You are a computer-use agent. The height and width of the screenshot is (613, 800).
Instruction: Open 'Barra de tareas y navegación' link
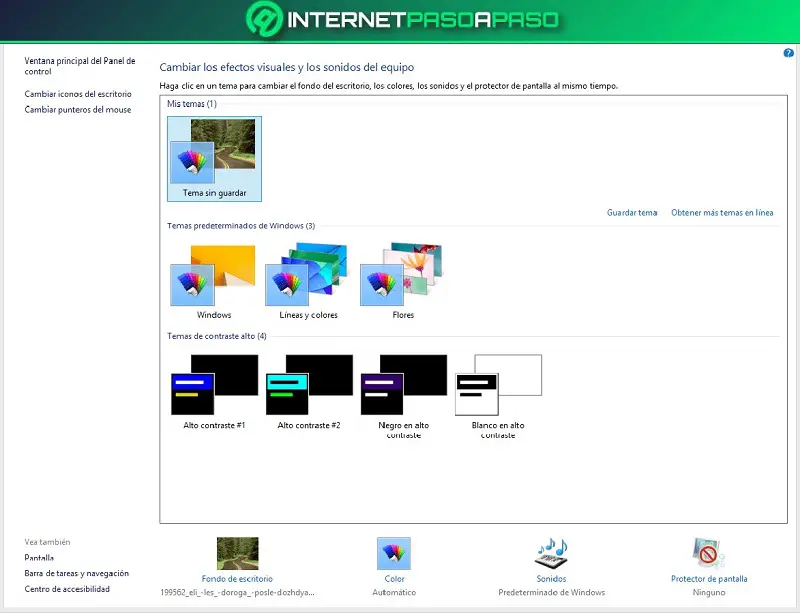77,573
